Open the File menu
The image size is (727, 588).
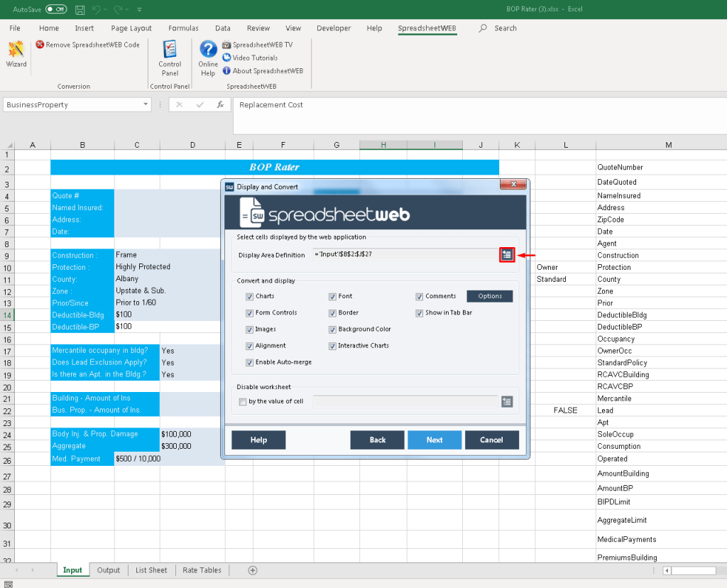coord(15,28)
